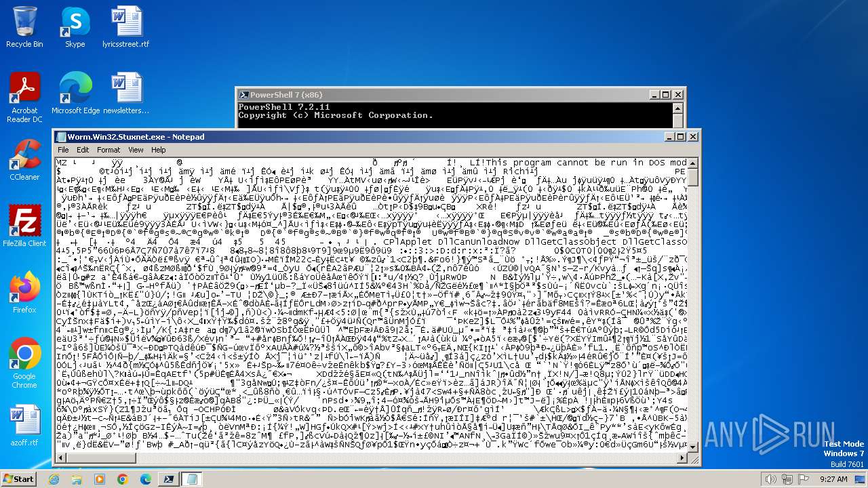Click Notepad vertical scrollbar thumb
This screenshot has width=868, height=488.
[x=693, y=178]
